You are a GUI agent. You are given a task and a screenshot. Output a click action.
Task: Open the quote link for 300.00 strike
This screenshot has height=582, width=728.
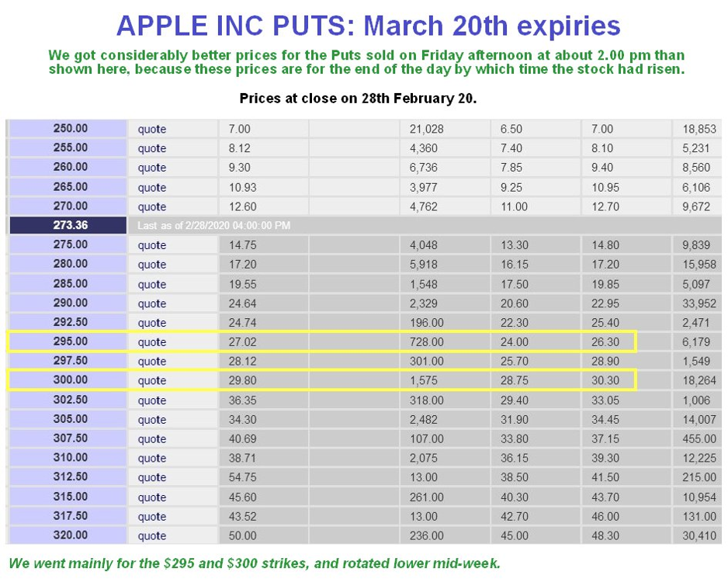pos(152,380)
